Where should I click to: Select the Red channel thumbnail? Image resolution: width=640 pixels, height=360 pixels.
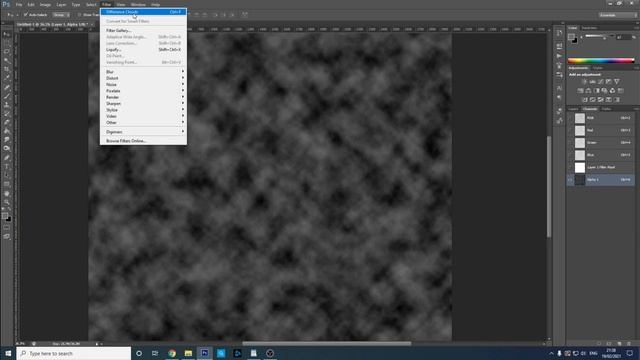580,131
